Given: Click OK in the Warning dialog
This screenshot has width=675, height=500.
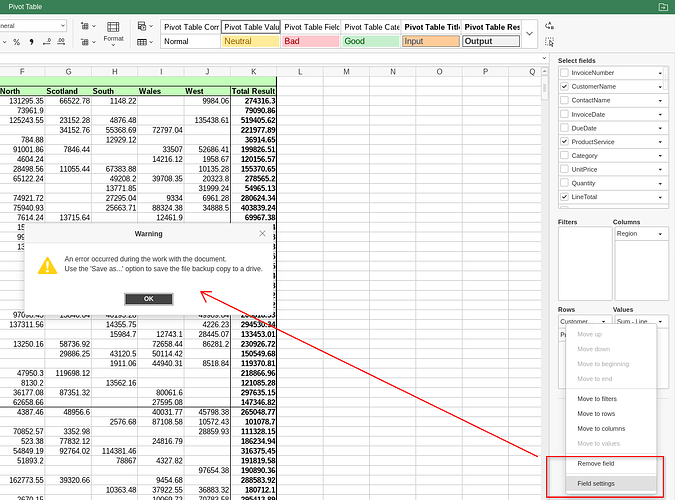Looking at the screenshot, I should pos(149,299).
